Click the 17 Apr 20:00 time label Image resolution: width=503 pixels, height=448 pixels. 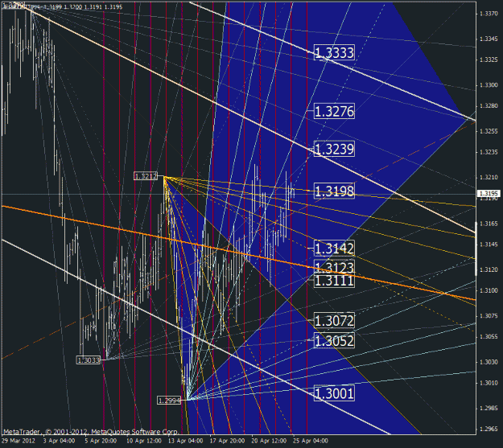tap(227, 441)
